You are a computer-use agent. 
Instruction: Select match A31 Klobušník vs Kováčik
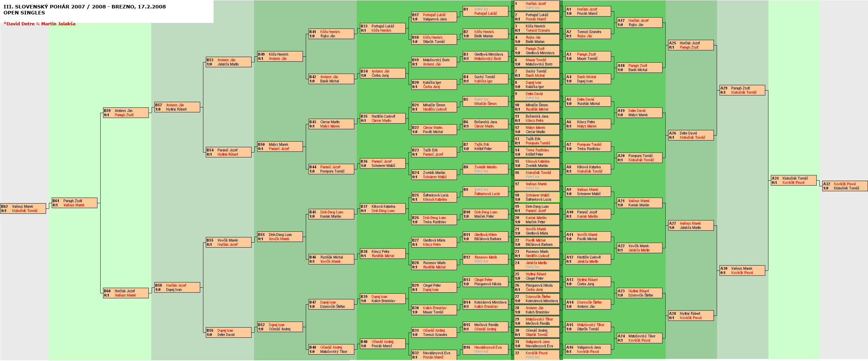[793, 180]
